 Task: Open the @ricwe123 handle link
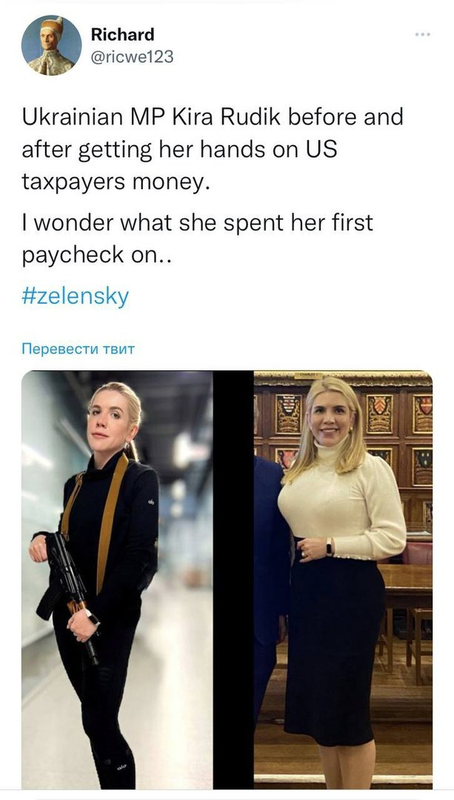[x=132, y=57]
